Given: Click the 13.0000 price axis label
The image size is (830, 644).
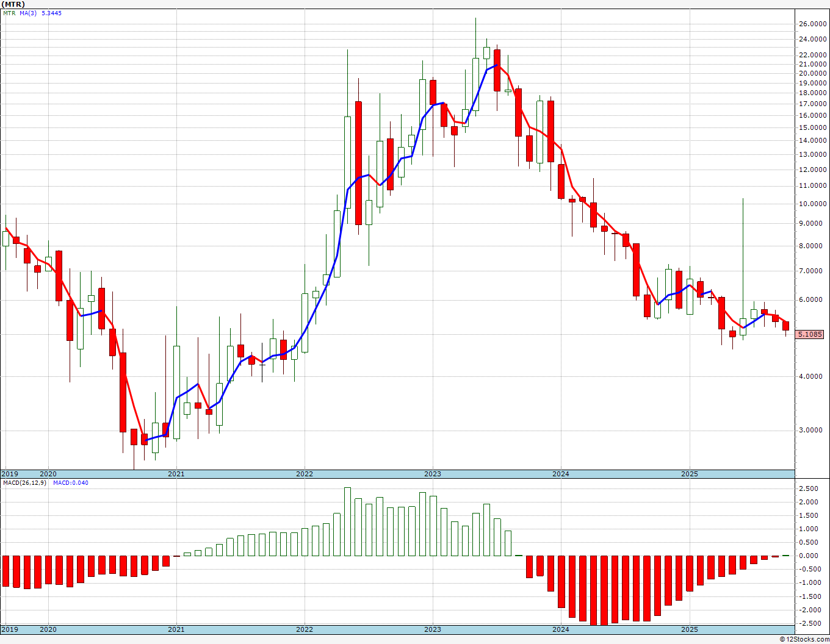Looking at the screenshot, I should coord(812,154).
